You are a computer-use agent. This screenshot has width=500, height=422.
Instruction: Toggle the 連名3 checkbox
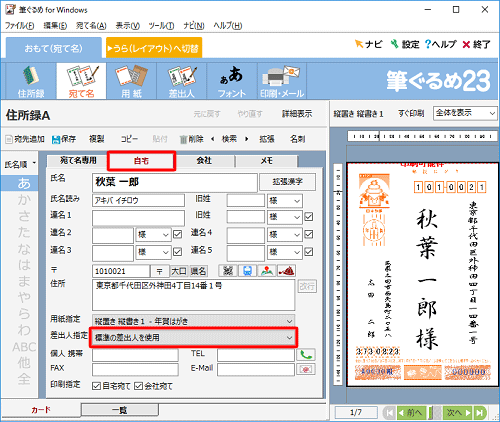178,252
